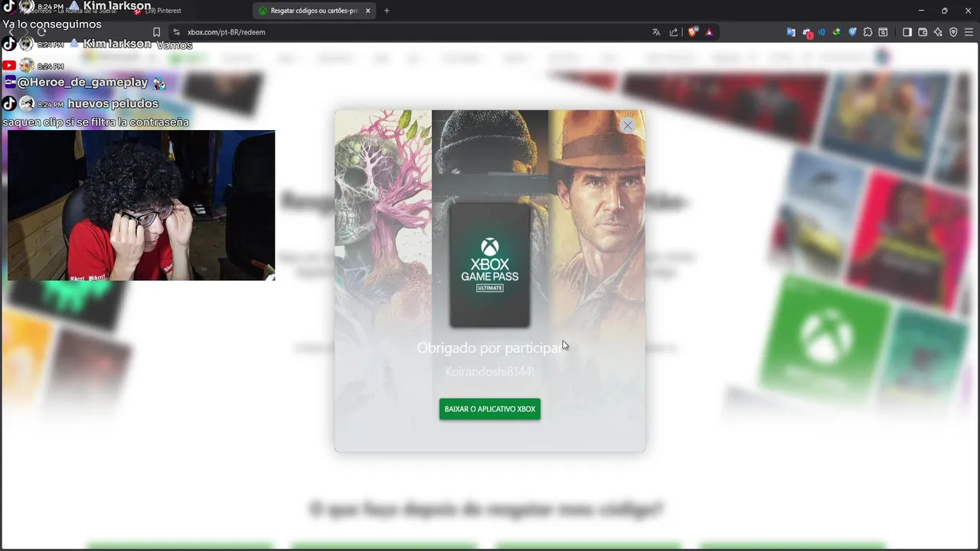This screenshot has width=980, height=551.
Task: Click the tab search extension icon
Action: [x=883, y=32]
